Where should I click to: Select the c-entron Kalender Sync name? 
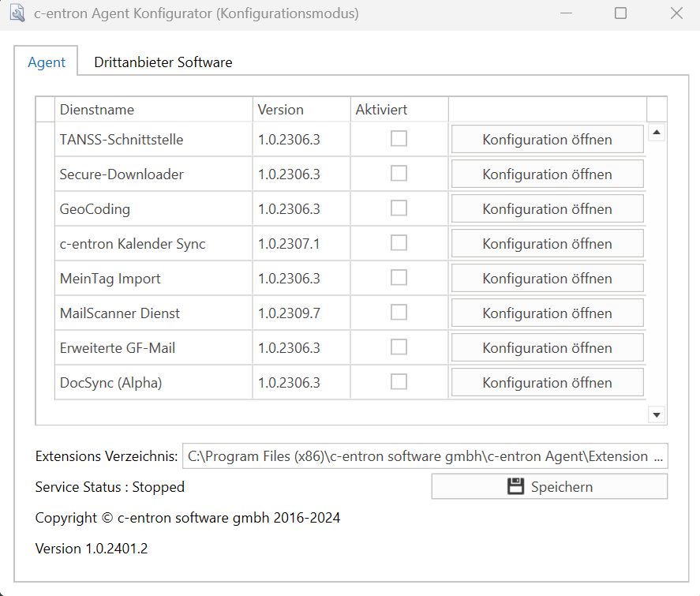point(133,244)
